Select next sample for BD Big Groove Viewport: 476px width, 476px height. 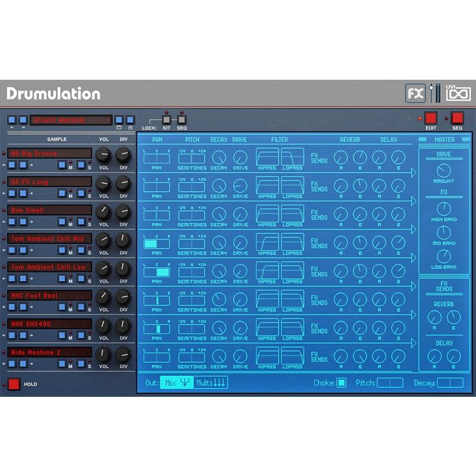[x=23, y=165]
